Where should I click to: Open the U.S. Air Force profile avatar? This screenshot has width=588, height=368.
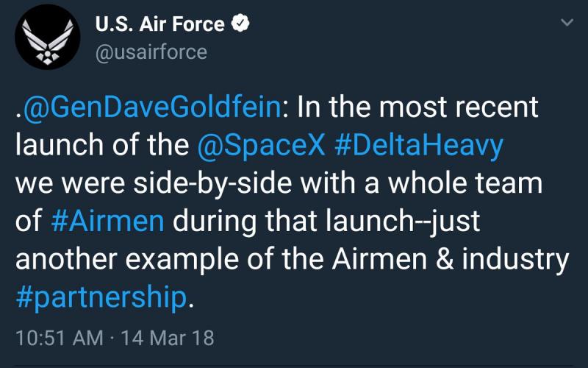47,37
